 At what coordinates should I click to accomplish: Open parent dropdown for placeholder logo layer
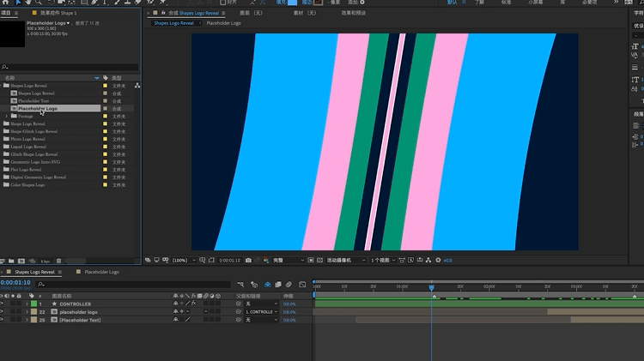(261, 312)
